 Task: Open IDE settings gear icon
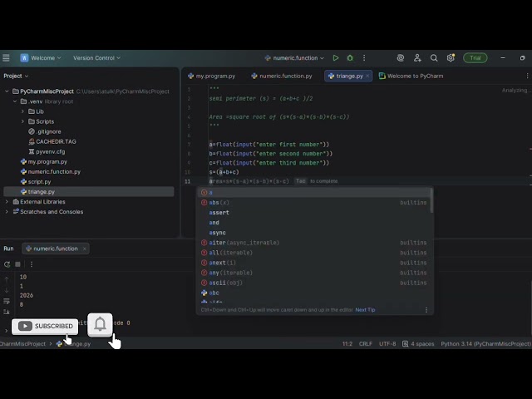pos(451,58)
